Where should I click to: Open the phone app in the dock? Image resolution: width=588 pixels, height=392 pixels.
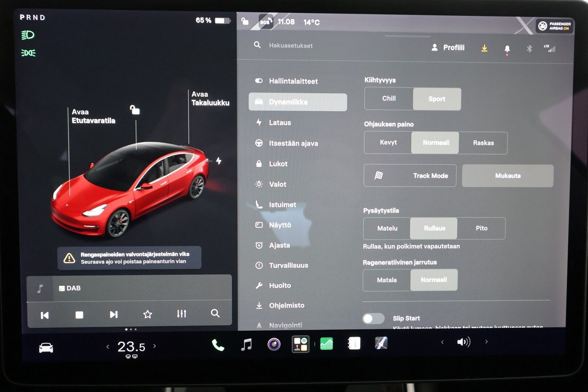click(x=218, y=345)
